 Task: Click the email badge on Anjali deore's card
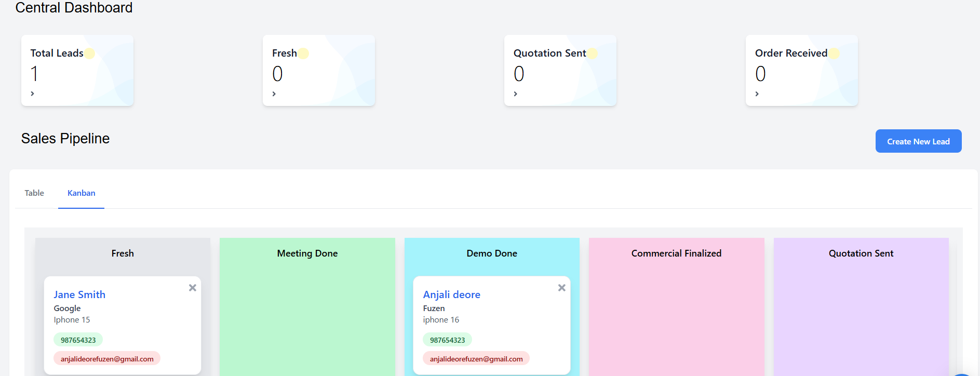(476, 359)
